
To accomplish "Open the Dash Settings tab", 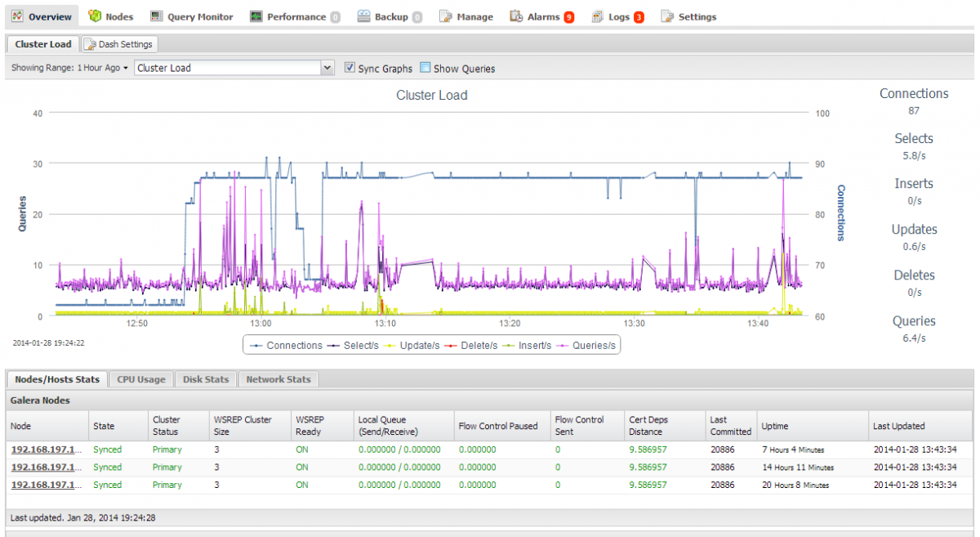I will pos(119,44).
